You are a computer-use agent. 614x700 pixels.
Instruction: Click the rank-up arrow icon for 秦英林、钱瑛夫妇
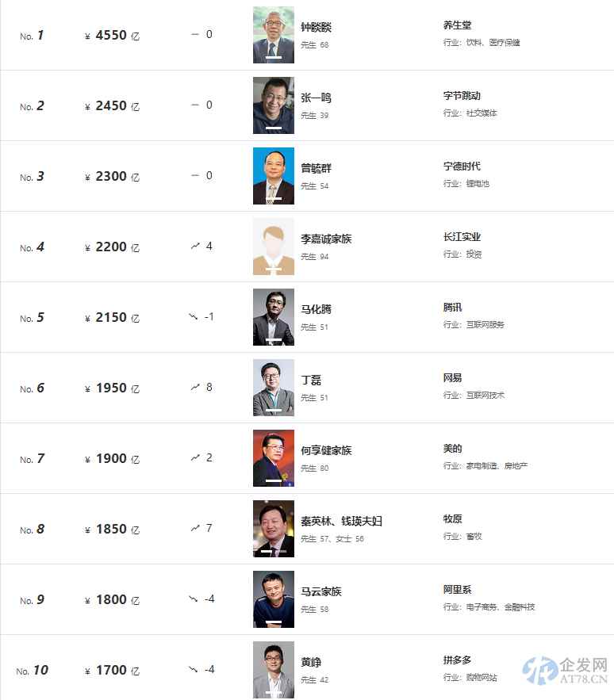pos(195,528)
